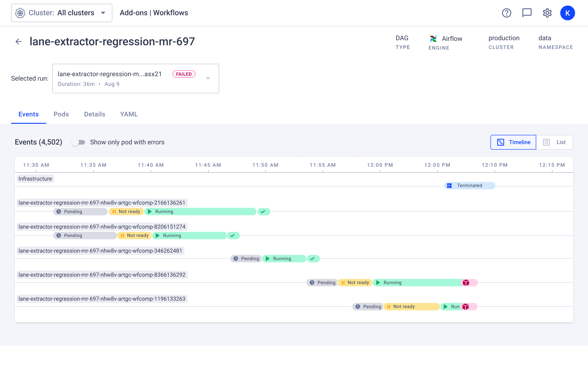
Task: Click pod label wfcomp-2166136261
Action: 102,203
